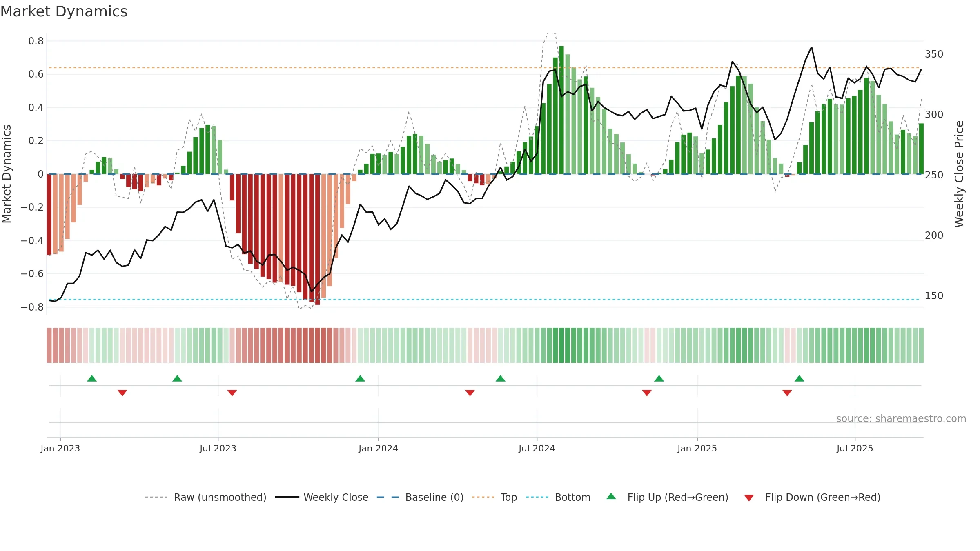Click the Jan 2023 x-axis label

pyautogui.click(x=60, y=448)
